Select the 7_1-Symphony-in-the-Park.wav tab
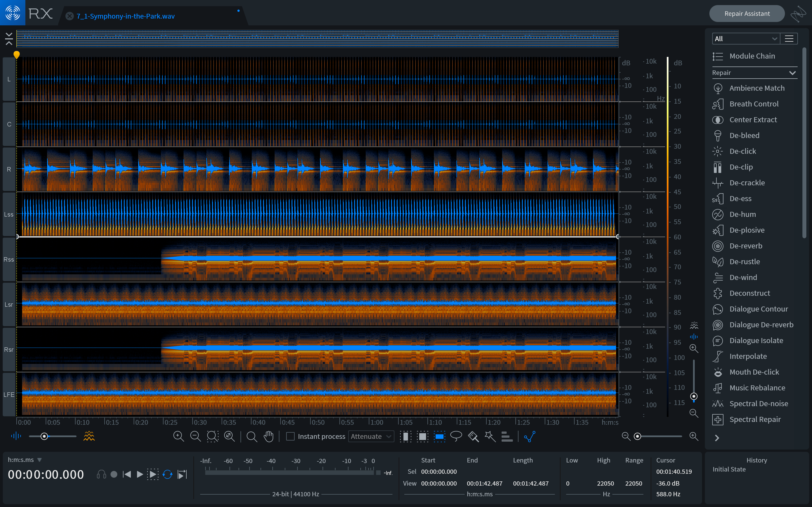Screen dimensions: 812x507 click(125, 16)
